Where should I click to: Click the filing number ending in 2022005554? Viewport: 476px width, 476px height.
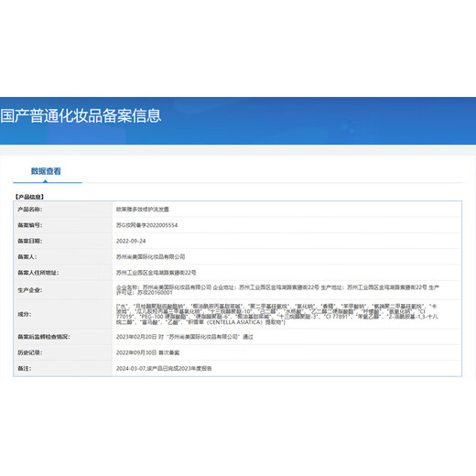(x=146, y=225)
